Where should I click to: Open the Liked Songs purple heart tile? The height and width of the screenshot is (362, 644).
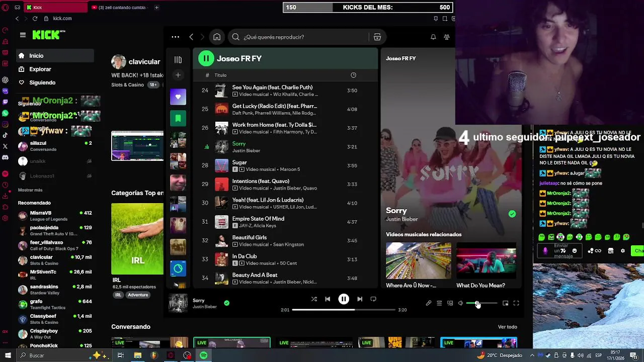[178, 97]
